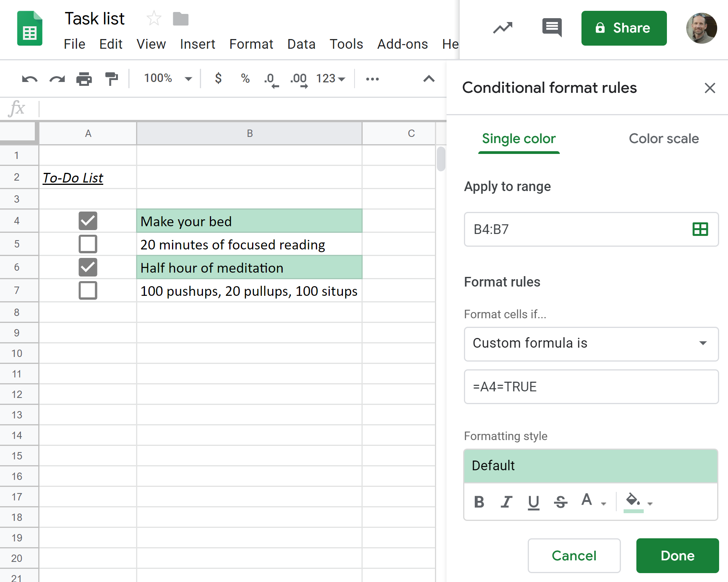This screenshot has width=728, height=582.
Task: Expand the text color dropdown arrow
Action: coord(604,503)
